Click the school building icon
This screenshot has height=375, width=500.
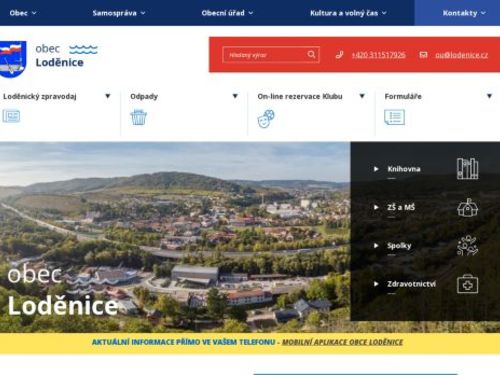468,207
